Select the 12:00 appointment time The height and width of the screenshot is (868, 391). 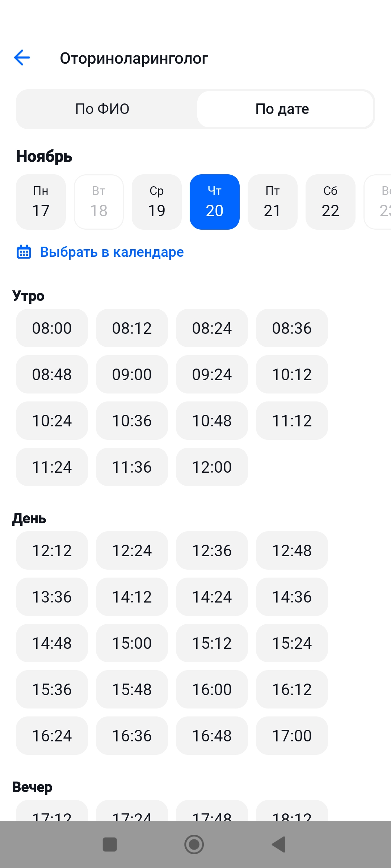coord(212,467)
